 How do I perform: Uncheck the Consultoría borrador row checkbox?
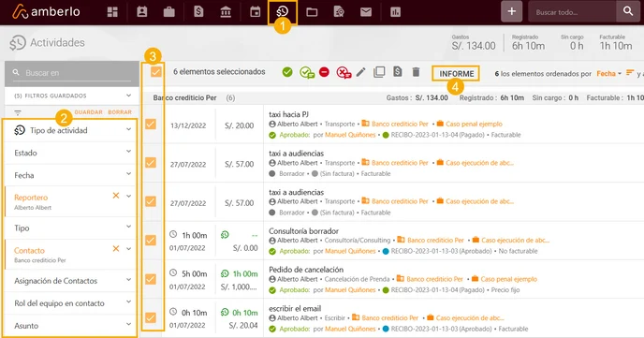pos(151,241)
